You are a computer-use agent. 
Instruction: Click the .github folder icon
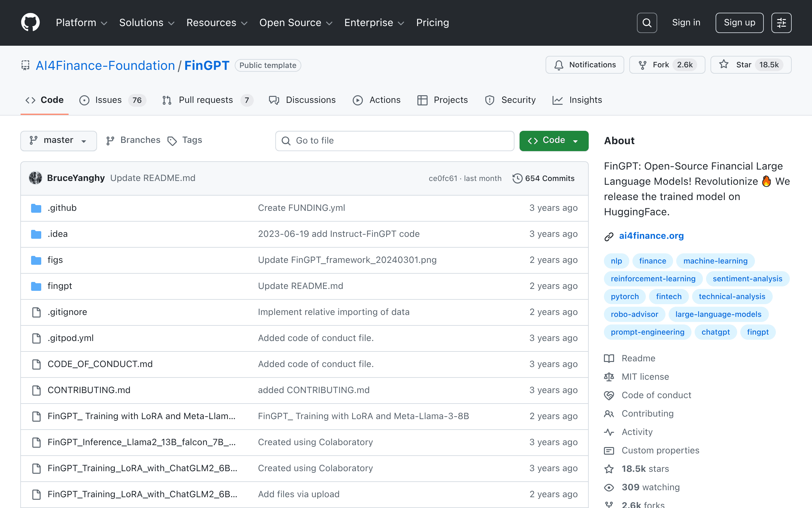click(36, 208)
